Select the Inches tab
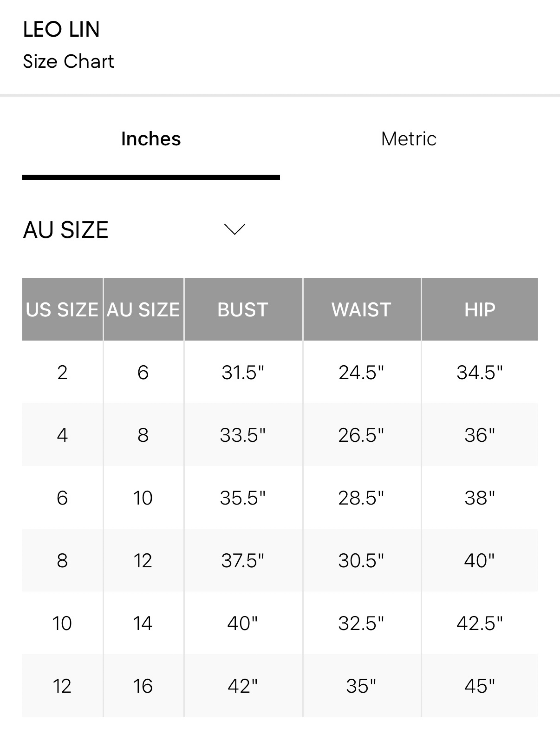The width and height of the screenshot is (560, 746). coord(151,139)
